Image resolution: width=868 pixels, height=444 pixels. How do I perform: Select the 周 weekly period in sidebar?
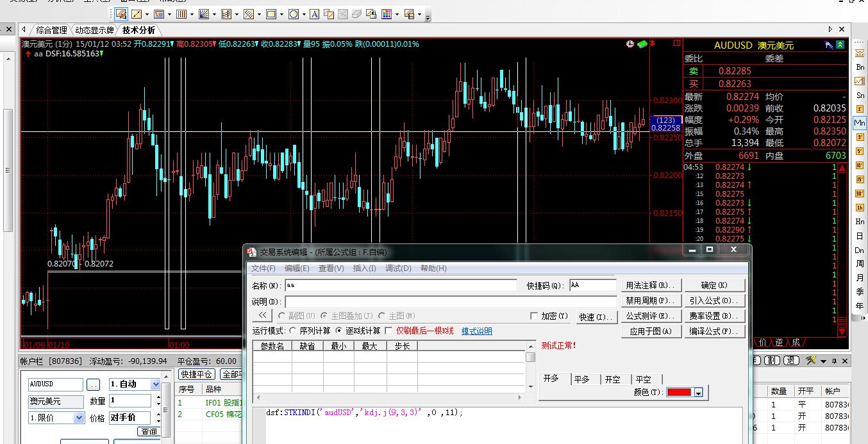(x=860, y=263)
